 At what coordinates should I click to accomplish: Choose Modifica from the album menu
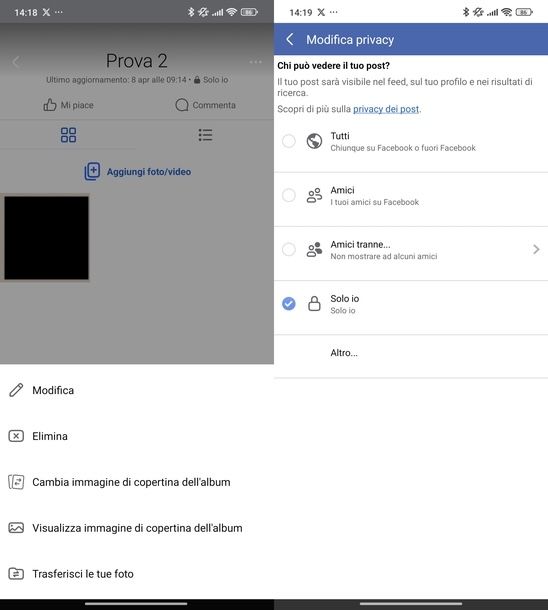pos(137,390)
